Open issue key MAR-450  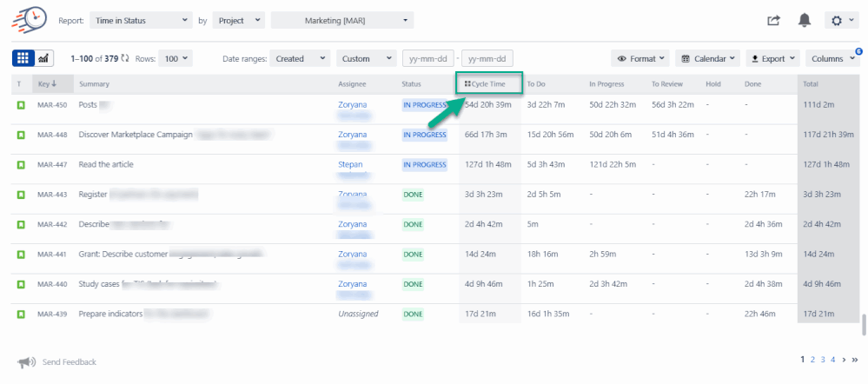[52, 104]
